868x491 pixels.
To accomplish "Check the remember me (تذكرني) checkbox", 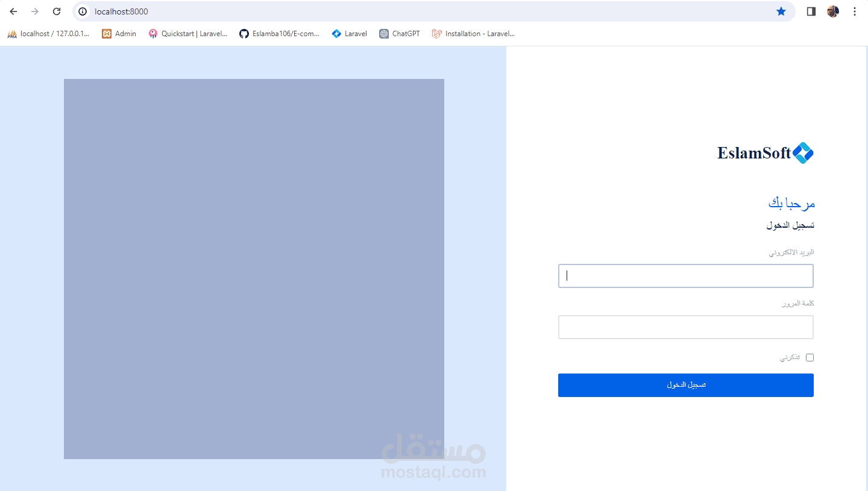I will click(810, 358).
